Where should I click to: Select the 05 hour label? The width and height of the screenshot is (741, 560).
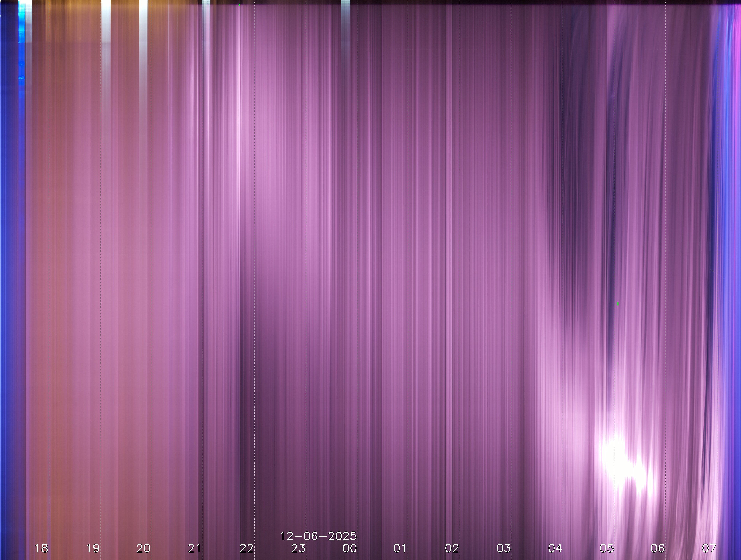pyautogui.click(x=607, y=548)
